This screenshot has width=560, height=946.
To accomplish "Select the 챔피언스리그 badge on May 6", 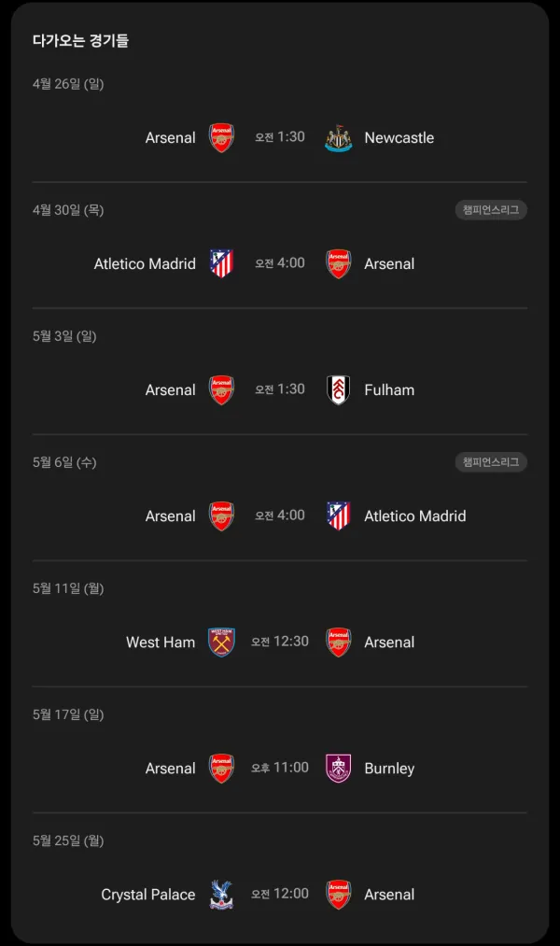I will tap(491, 462).
